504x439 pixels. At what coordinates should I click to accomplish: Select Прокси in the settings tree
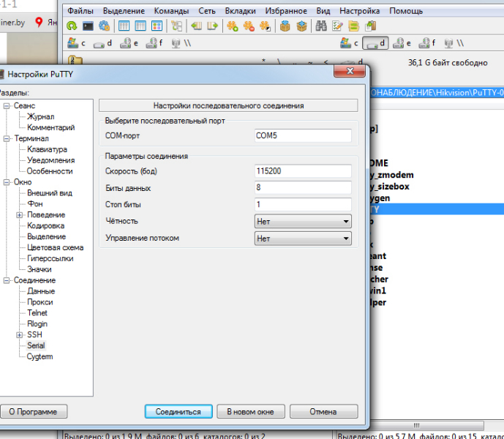click(40, 302)
